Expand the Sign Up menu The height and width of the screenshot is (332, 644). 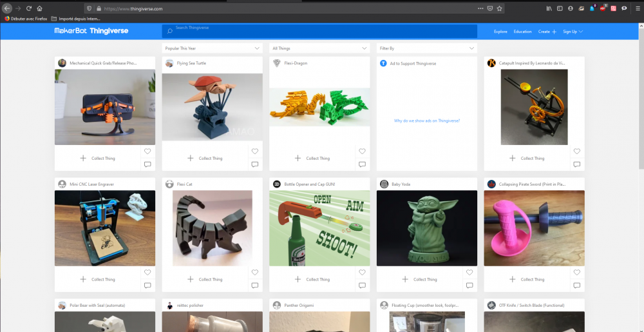click(x=573, y=32)
